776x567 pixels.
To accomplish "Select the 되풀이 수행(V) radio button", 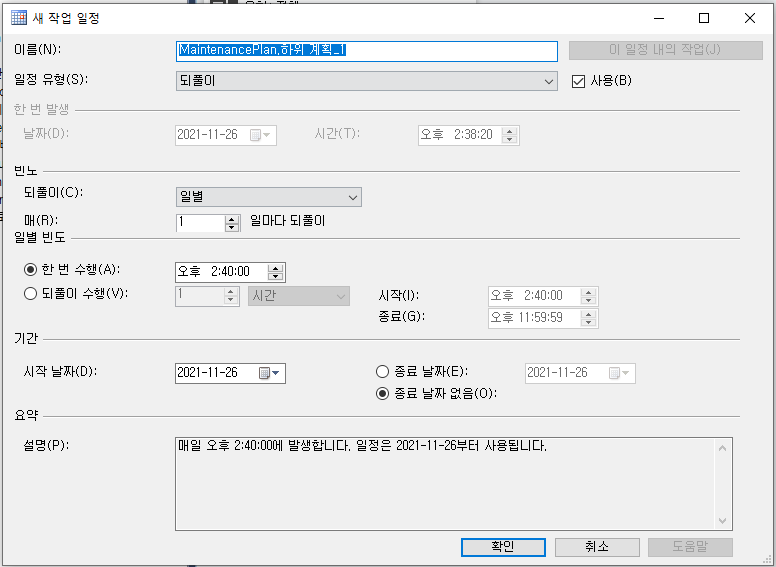I will [x=31, y=294].
